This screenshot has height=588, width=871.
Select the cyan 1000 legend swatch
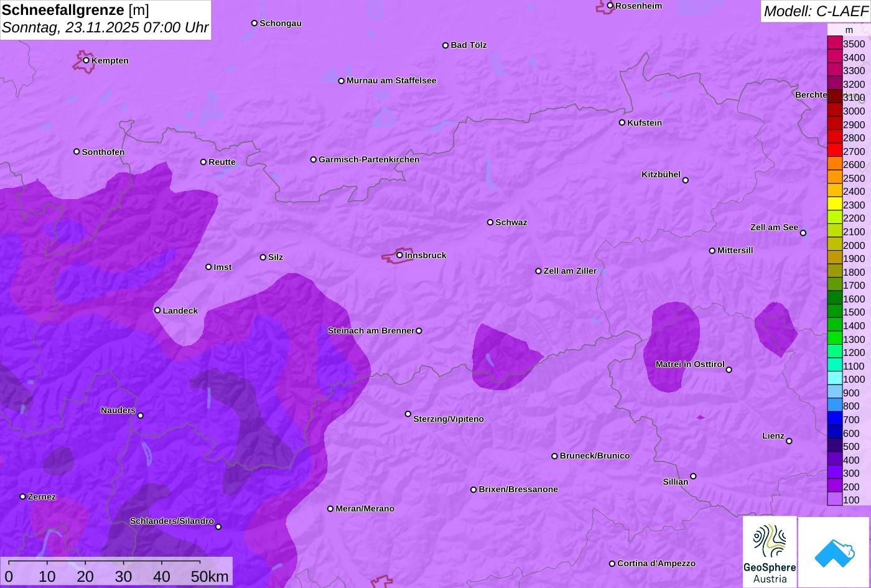[x=835, y=378]
